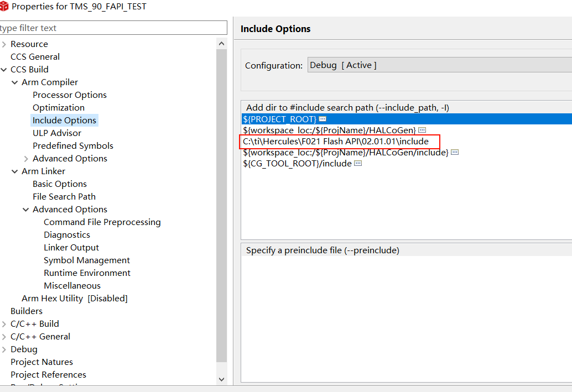Screen dimensions: 572x392
Task: Click ellipsis icon after HALCoGen/include path
Action: coord(455,153)
